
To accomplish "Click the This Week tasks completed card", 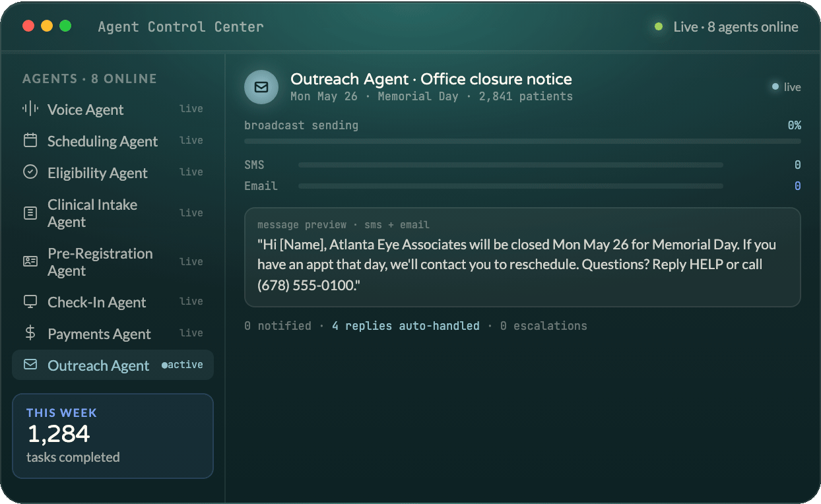I will click(x=113, y=436).
